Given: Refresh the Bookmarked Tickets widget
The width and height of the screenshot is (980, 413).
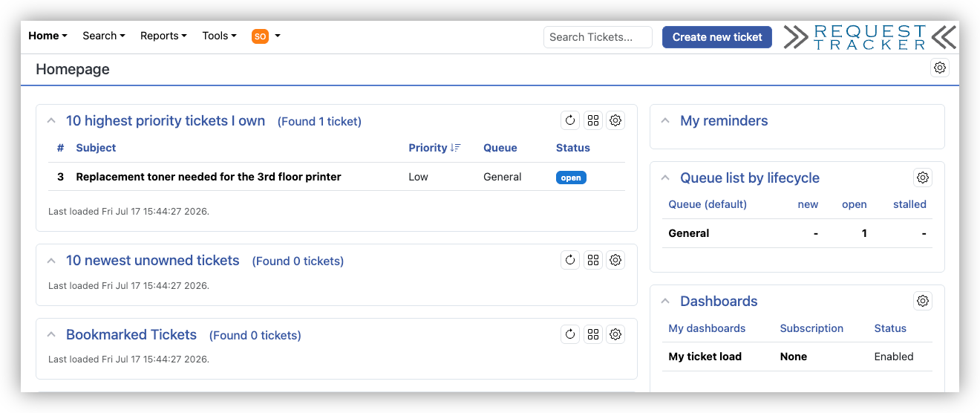Looking at the screenshot, I should tap(570, 334).
